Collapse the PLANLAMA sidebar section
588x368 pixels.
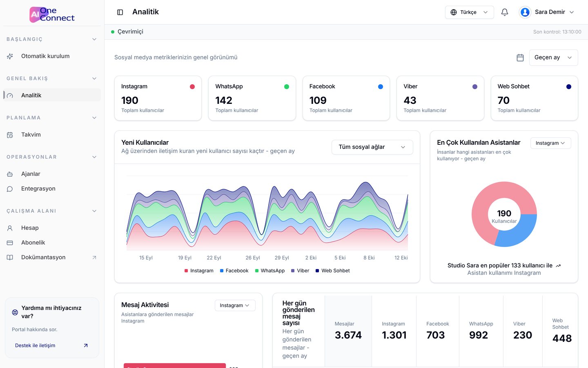click(94, 118)
